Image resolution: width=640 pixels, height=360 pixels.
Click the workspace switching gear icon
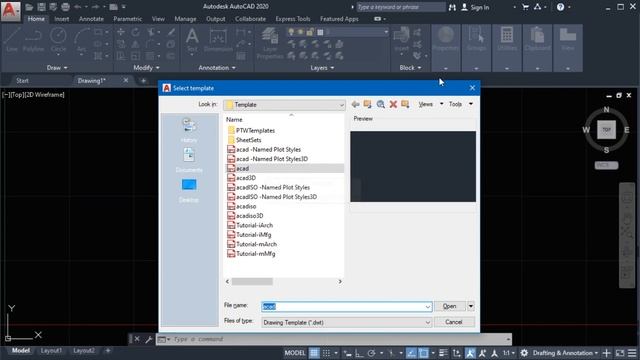(524, 353)
